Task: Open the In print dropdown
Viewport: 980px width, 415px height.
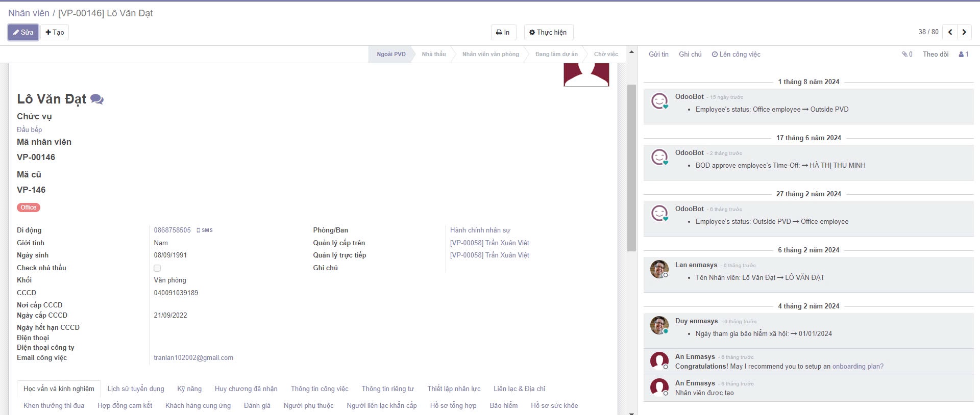Action: pos(503,33)
